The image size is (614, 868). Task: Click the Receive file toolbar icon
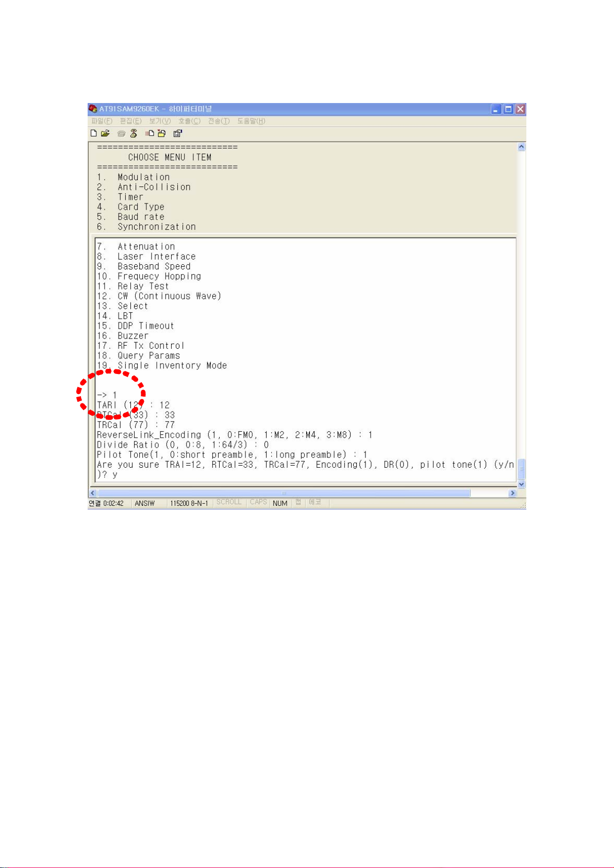(x=161, y=133)
